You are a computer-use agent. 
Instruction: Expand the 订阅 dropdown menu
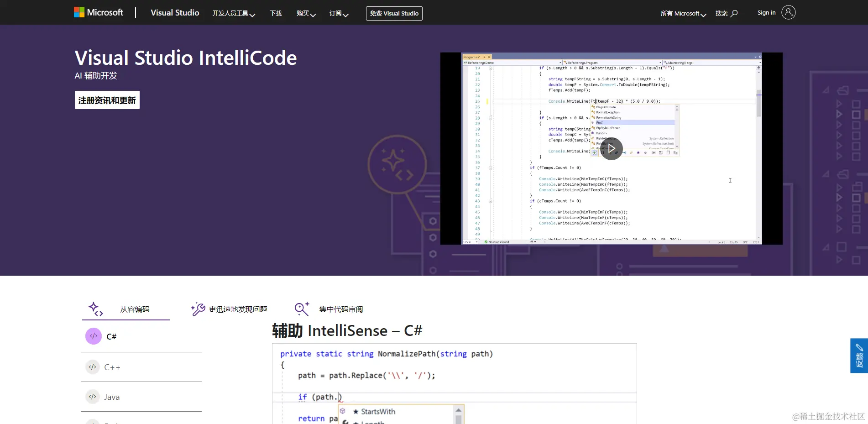coord(339,13)
